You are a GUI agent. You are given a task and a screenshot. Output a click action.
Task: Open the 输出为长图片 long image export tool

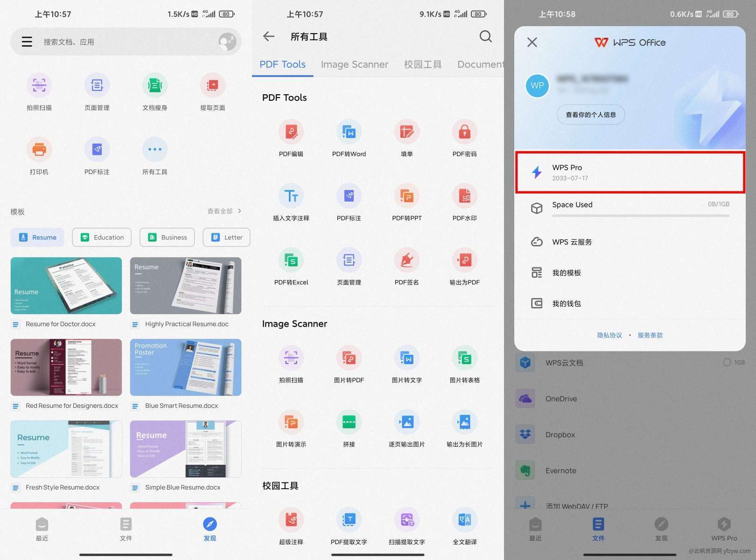pos(465,429)
